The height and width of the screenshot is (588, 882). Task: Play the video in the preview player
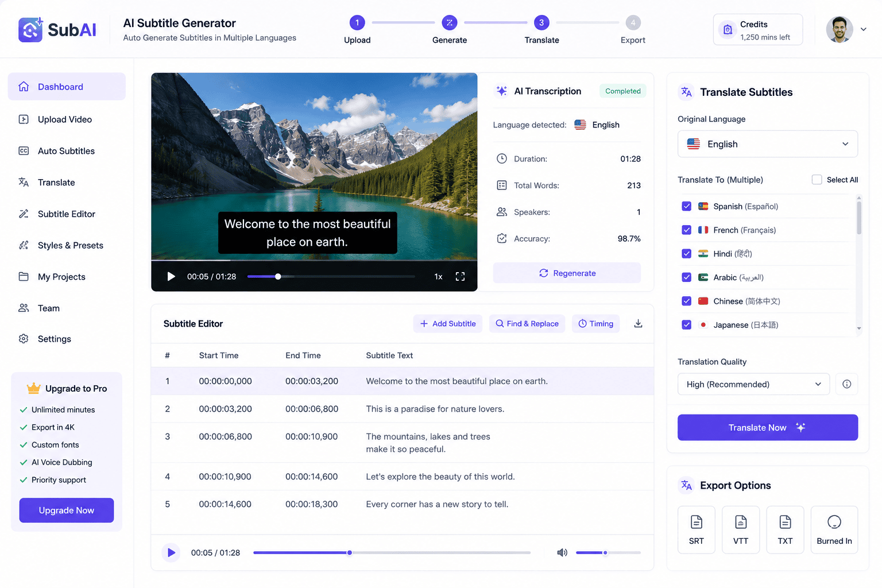click(x=171, y=277)
